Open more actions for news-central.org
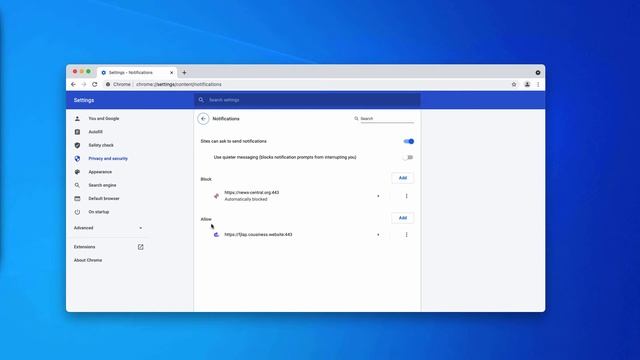 pos(406,196)
